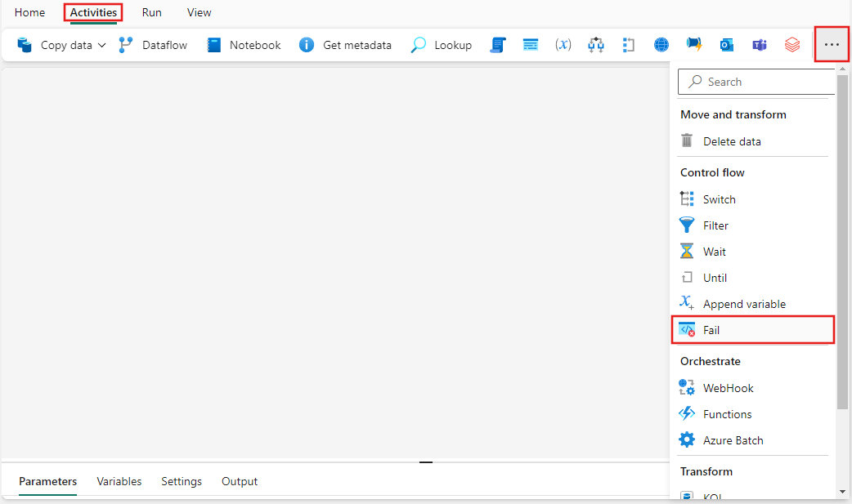Select the Set variable (x) toolbar icon

tap(563, 45)
